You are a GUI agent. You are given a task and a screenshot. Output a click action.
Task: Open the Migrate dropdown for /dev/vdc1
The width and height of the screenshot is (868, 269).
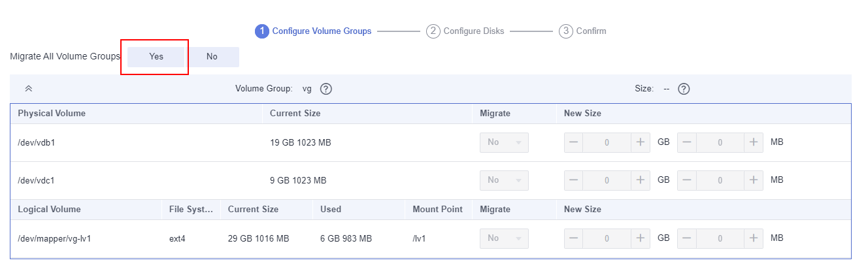coord(504,180)
